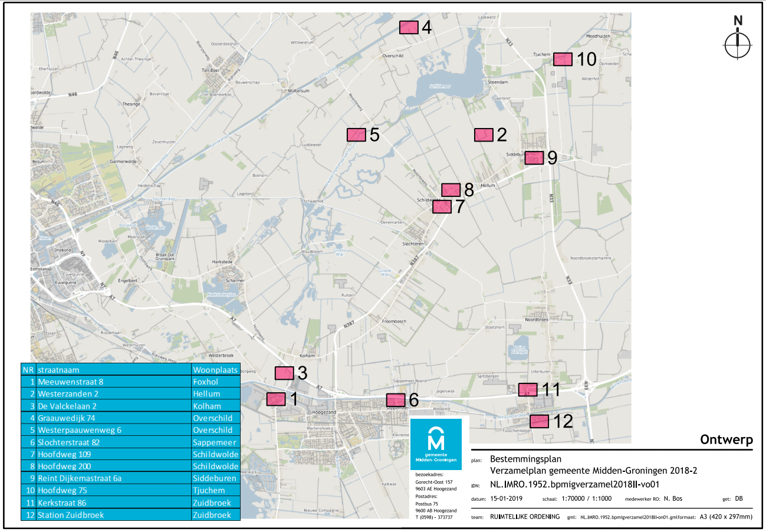Click the IDN code NL.IMRO.1952.bpmigverzamel2018II-vo01
Image resolution: width=766 pixels, height=532 pixels.
[574, 485]
